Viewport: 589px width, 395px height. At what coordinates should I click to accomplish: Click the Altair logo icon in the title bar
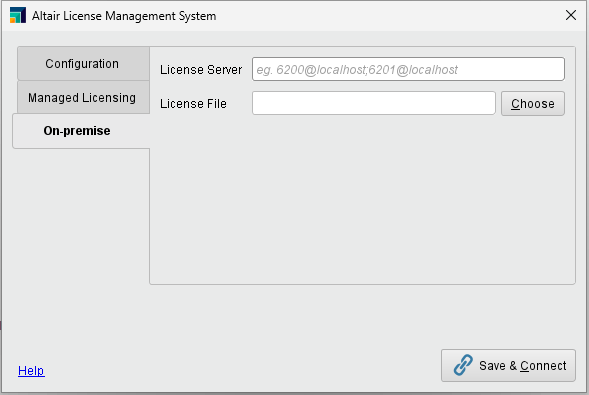tap(18, 15)
